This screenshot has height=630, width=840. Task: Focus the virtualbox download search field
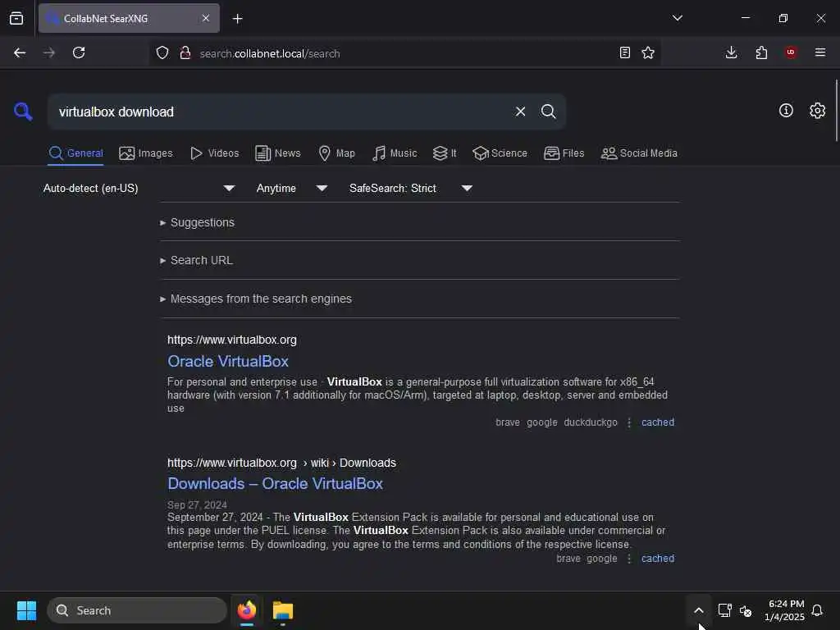[279, 112]
